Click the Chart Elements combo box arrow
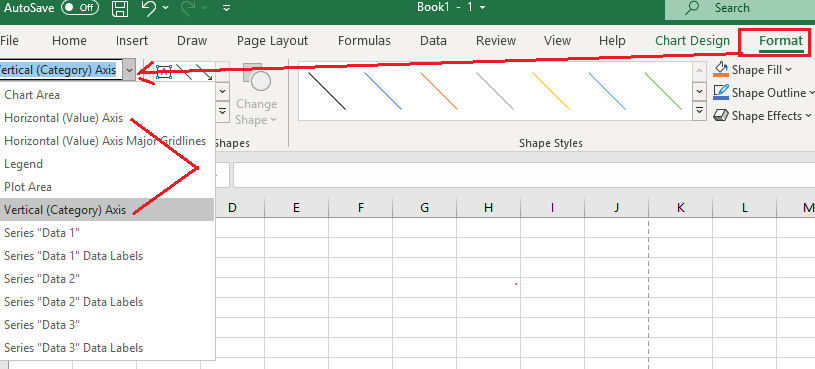 (130, 70)
